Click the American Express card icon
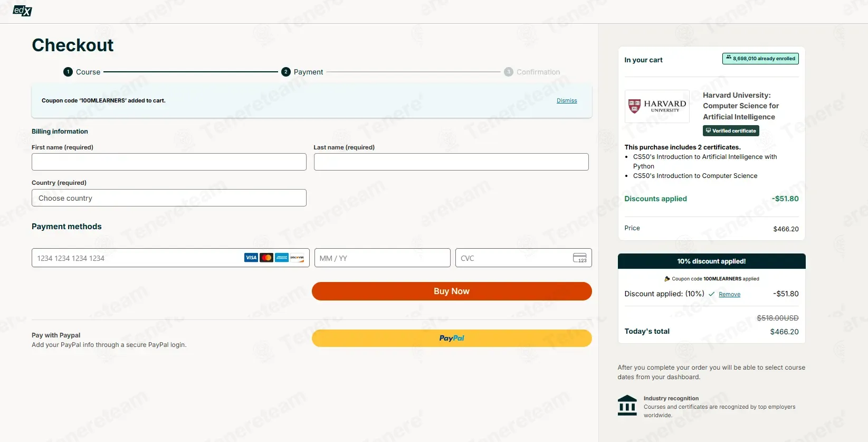Screen dimensions: 868x442 coord(282,258)
